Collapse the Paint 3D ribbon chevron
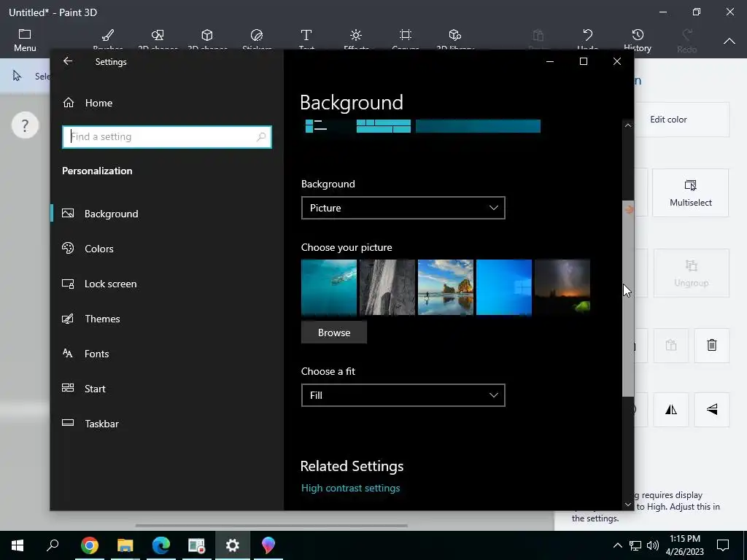This screenshot has width=747, height=560. [x=729, y=42]
